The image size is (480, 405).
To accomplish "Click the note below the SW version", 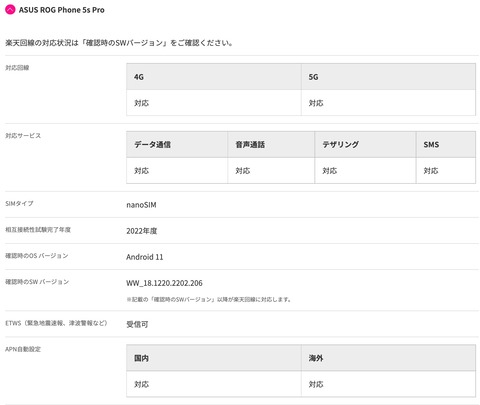I will point(209,299).
